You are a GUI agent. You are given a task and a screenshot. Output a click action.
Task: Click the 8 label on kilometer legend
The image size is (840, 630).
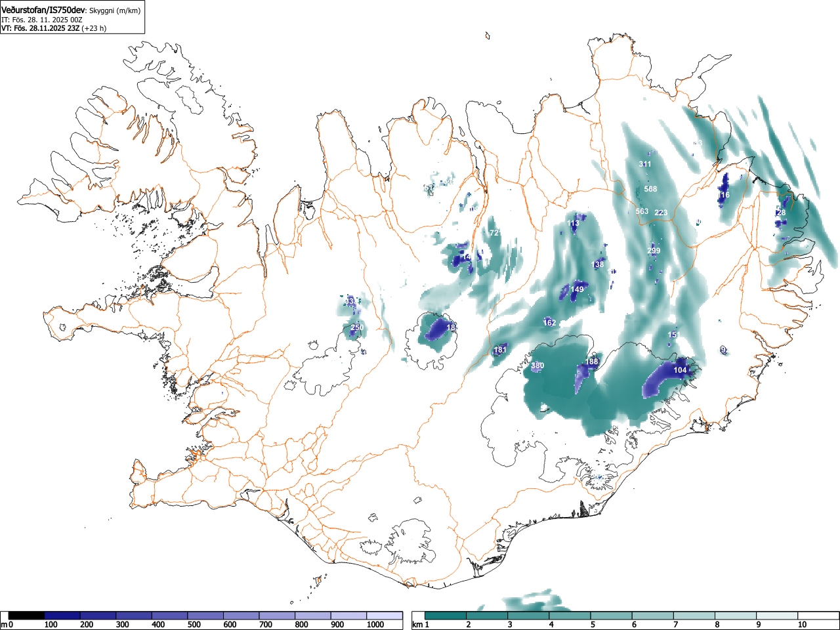coord(717,625)
